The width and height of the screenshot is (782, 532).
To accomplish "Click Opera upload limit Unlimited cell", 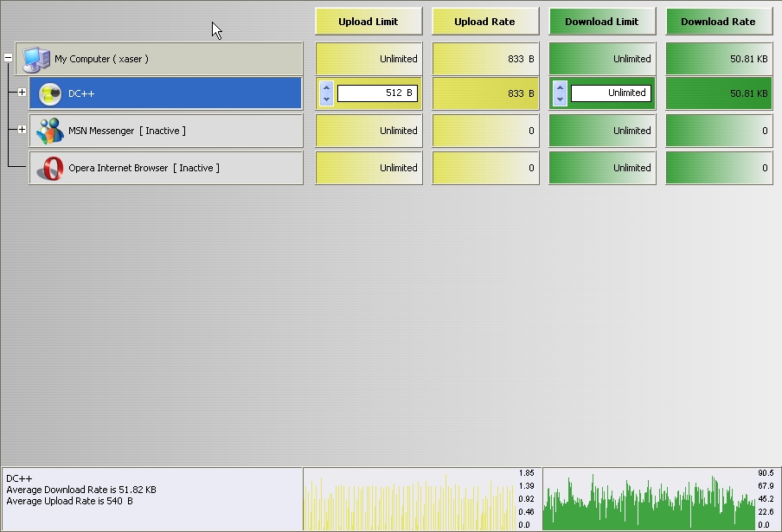I will point(369,168).
